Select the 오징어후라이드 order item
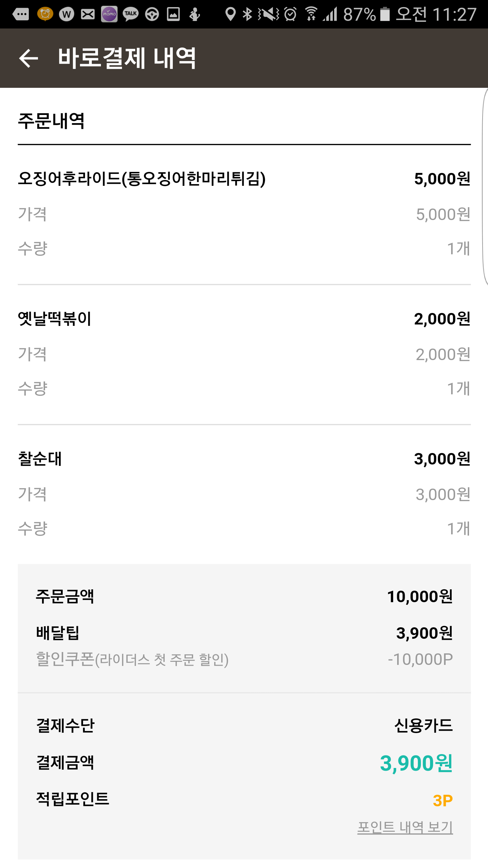This screenshot has height=868, width=488. 142,179
